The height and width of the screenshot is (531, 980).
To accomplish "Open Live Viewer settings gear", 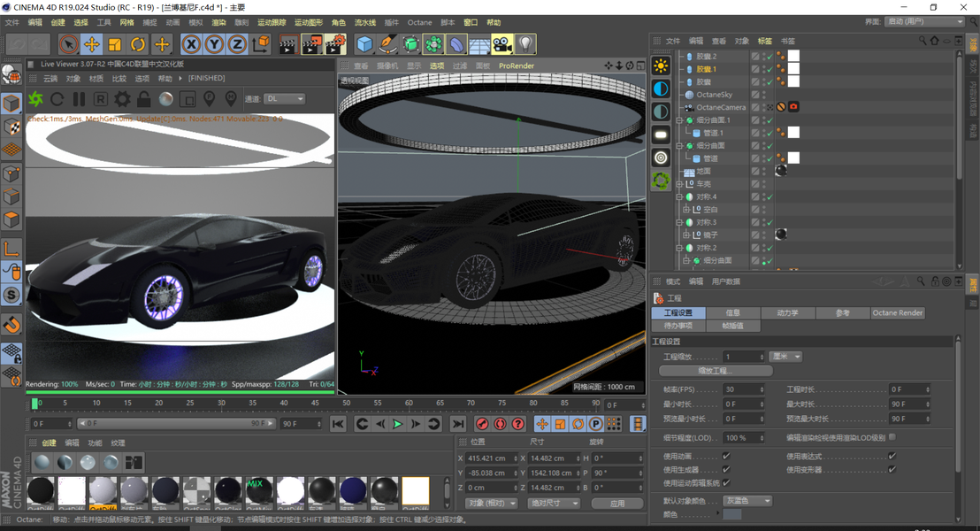I will coord(122,99).
